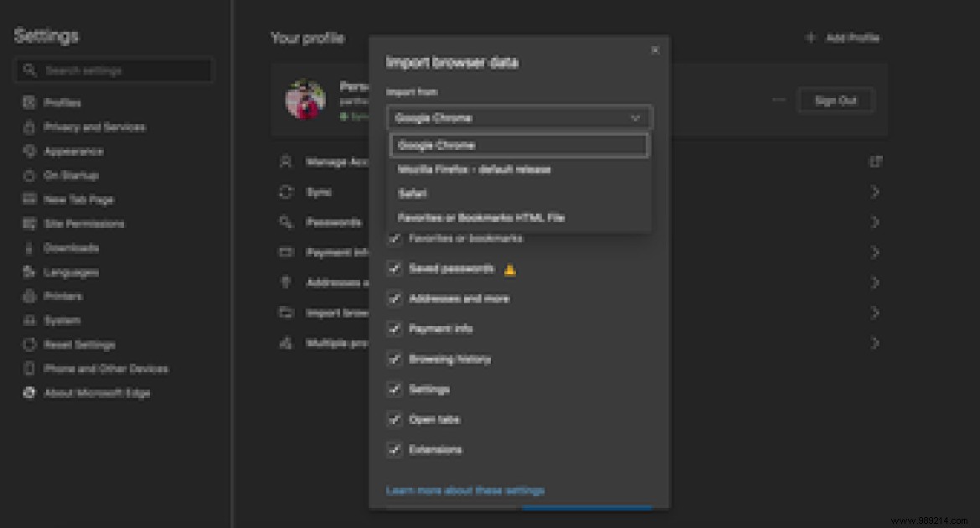Image resolution: width=980 pixels, height=528 pixels.
Task: Select Google Chrome from the dropdown list
Action: 518,145
